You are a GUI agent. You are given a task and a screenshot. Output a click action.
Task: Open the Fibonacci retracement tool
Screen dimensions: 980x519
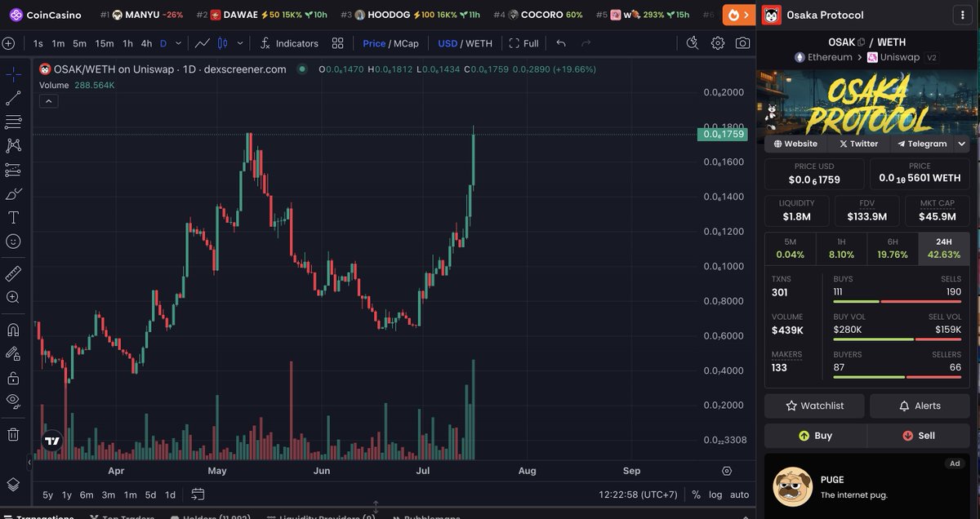(x=13, y=122)
